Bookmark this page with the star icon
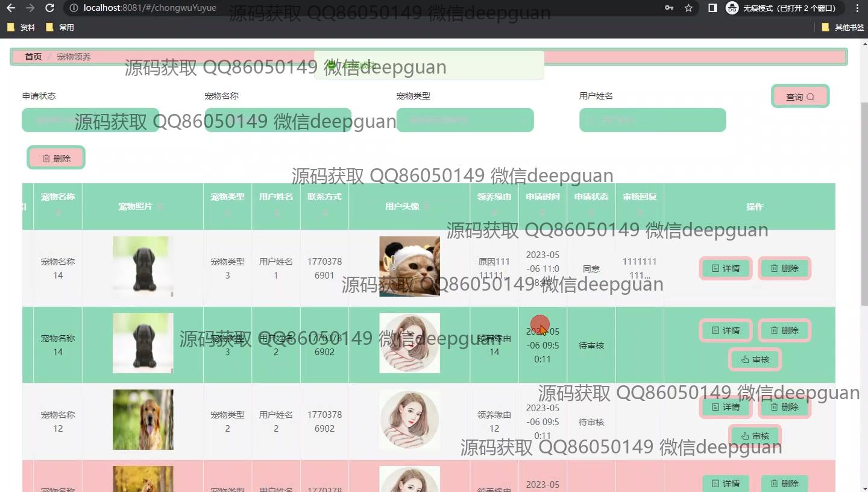The image size is (868, 492). pyautogui.click(x=688, y=8)
